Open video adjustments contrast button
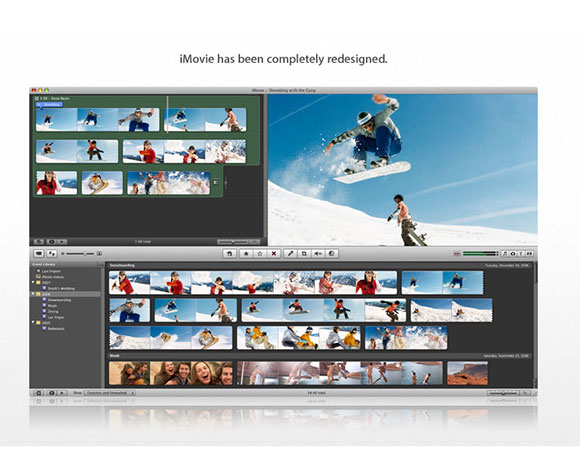This screenshot has height=470, width=580. [x=331, y=254]
